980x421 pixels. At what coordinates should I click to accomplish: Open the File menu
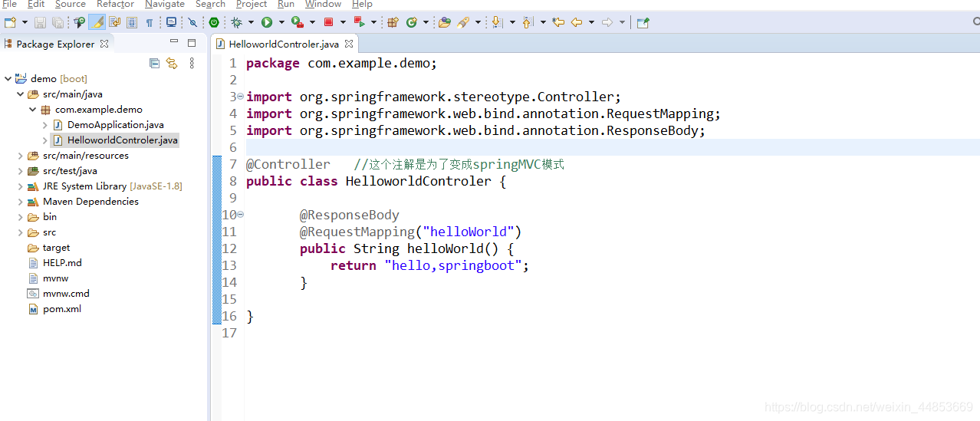coord(10,4)
